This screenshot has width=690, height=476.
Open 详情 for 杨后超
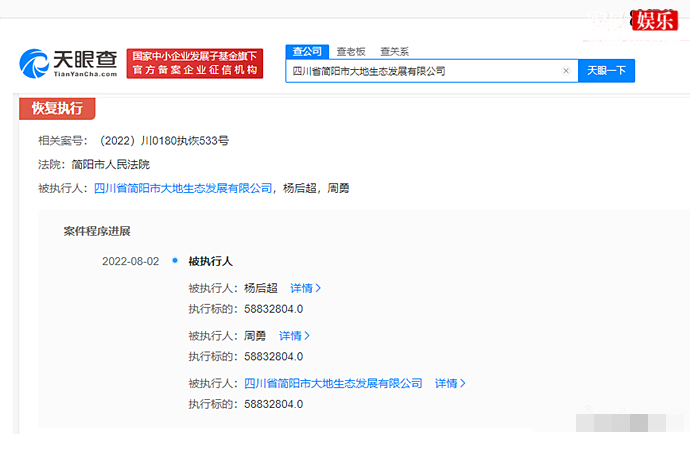[x=305, y=288]
